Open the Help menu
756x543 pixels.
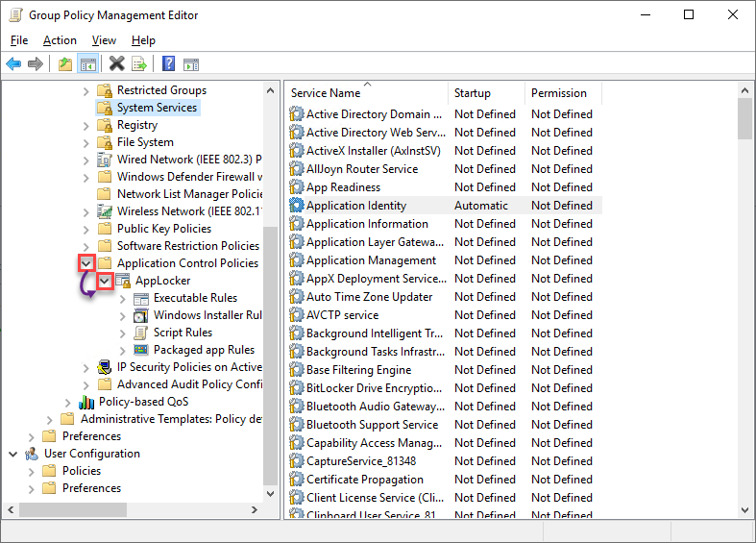tap(143, 40)
